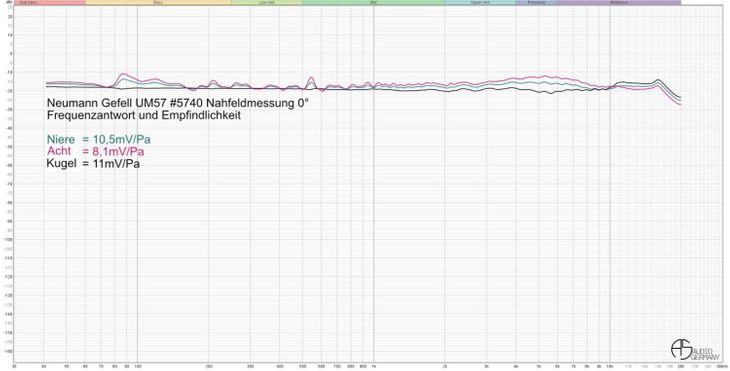This screenshot has height=371, width=730.
Task: Select the purple Brilliance frequency band
Action: click(x=619, y=2)
